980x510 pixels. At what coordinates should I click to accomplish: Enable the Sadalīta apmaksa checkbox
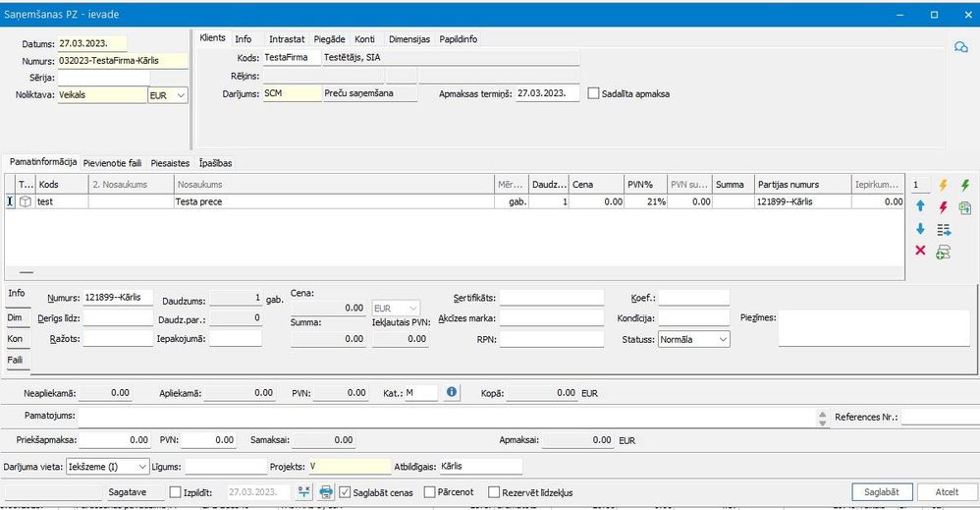click(593, 94)
